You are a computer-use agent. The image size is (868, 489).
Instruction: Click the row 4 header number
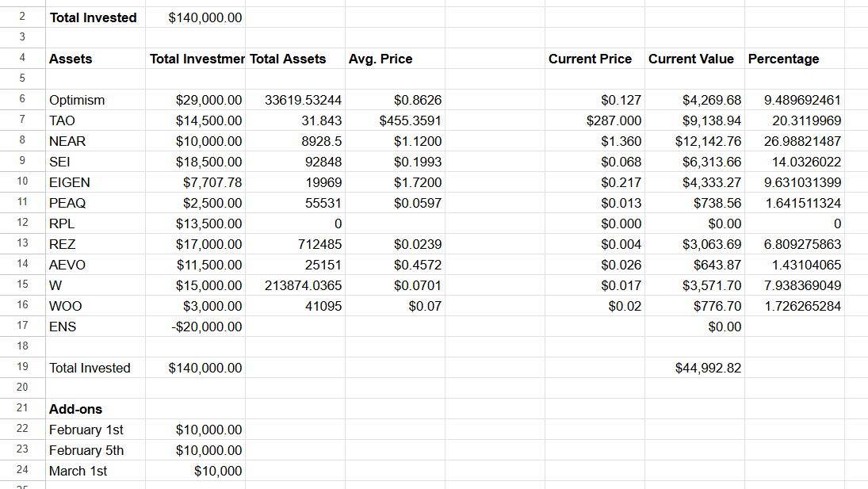22,58
